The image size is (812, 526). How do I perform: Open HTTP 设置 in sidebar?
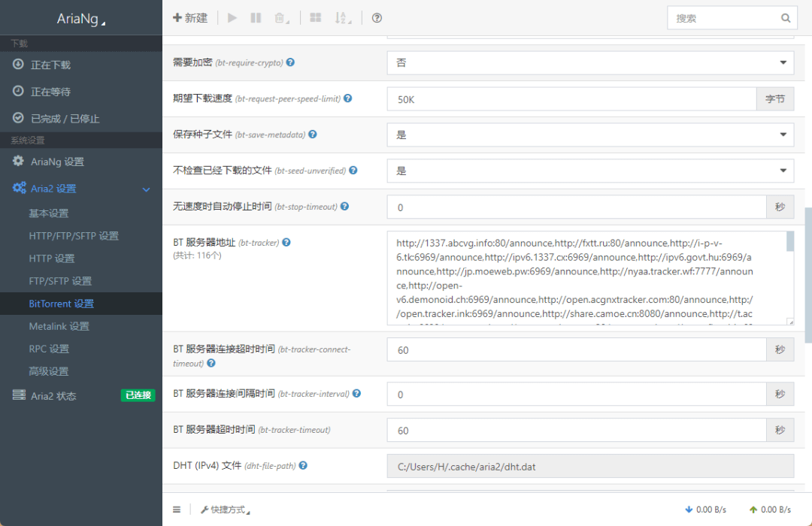tap(52, 258)
